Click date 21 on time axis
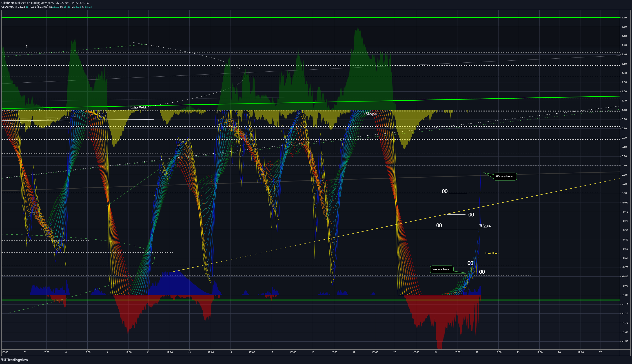 [x=436, y=352]
